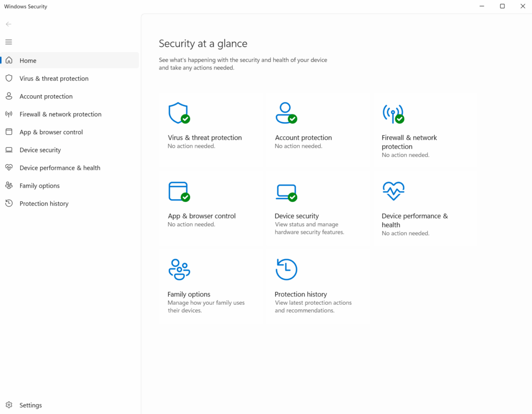Open Settings at the sidebar bottom
The image size is (532, 414).
coord(31,405)
